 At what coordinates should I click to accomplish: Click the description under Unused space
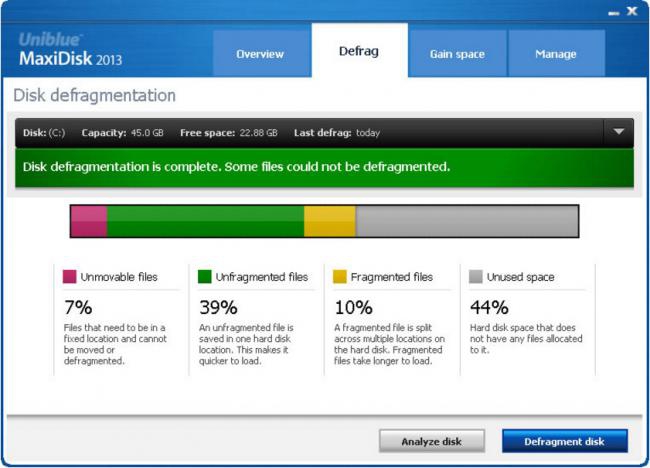(x=526, y=339)
